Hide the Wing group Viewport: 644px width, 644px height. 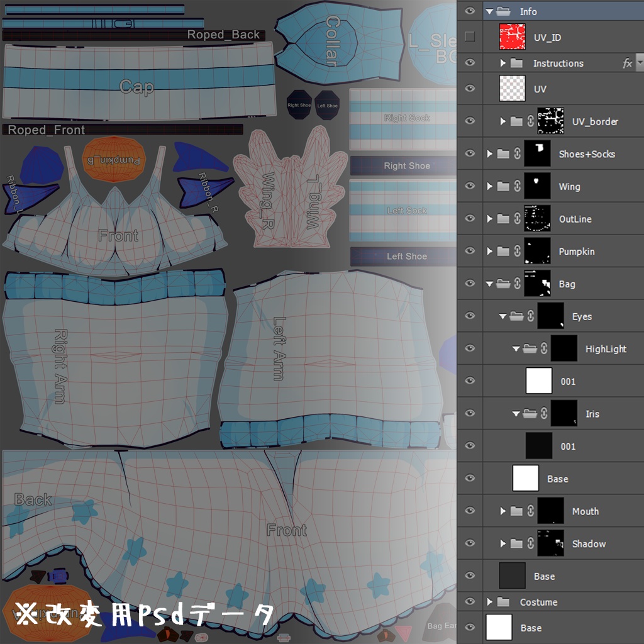pos(470,186)
